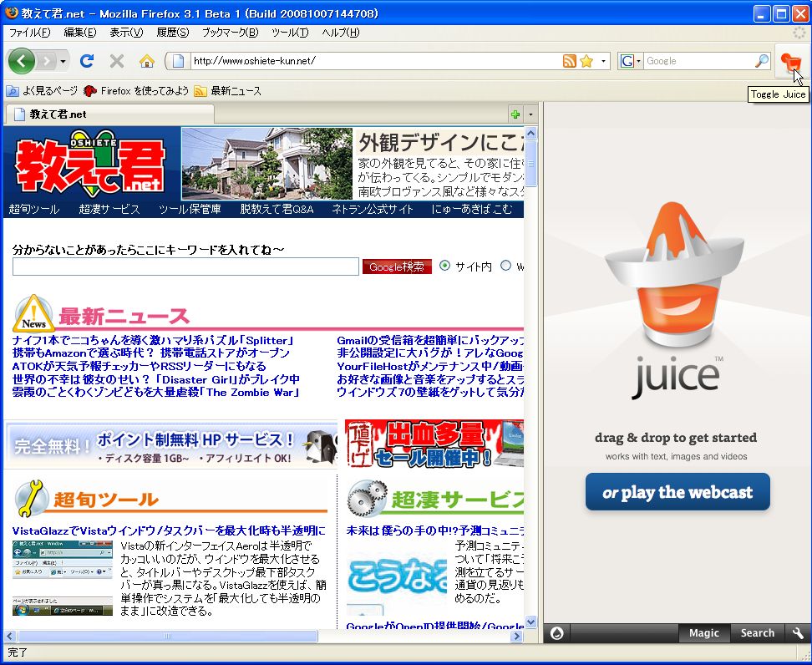Open The Zombie War news link

click(156, 392)
